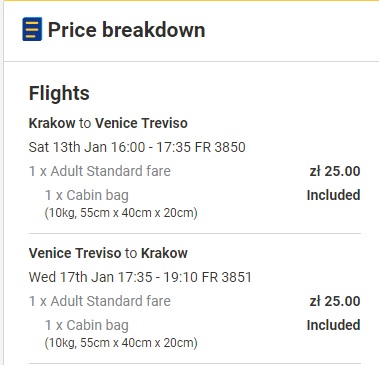This screenshot has height=378, width=379.
Task: Click outbound cabin bag dimensions text
Action: tap(121, 213)
